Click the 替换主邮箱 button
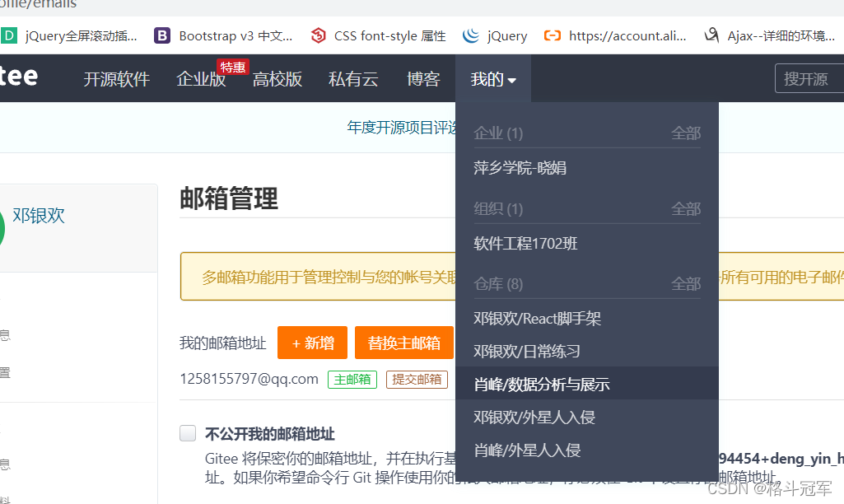This screenshot has height=504, width=844. [403, 342]
